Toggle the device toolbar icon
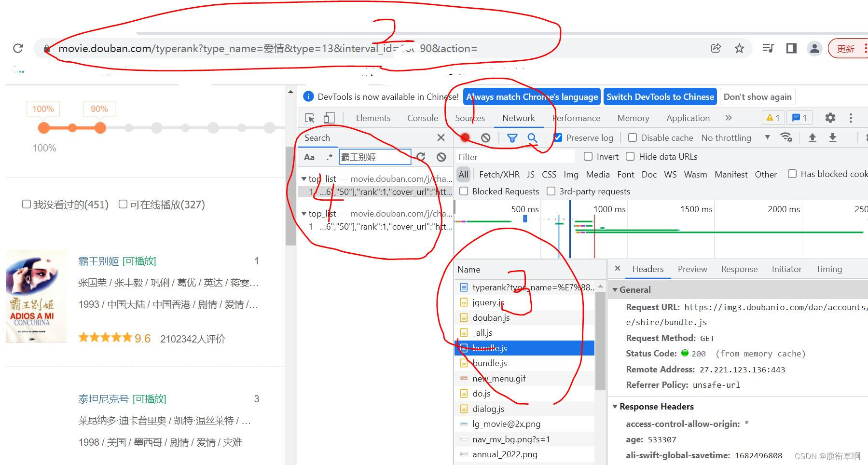This screenshot has height=465, width=868. (x=329, y=118)
